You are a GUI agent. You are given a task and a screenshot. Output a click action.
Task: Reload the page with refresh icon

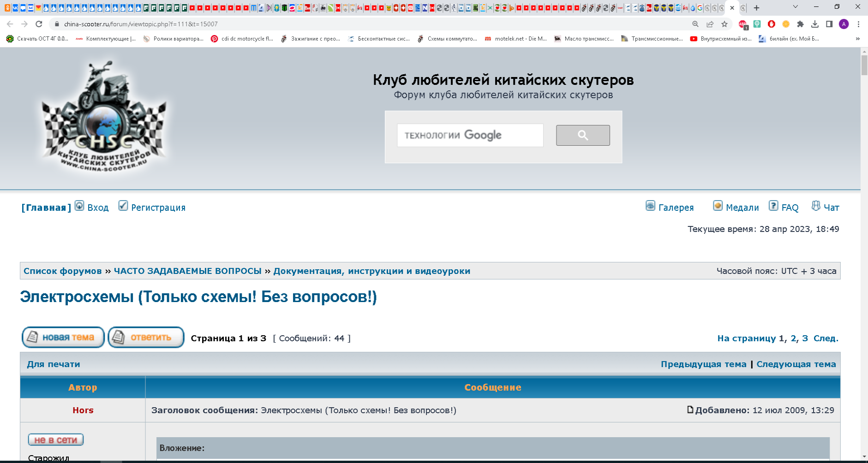39,24
